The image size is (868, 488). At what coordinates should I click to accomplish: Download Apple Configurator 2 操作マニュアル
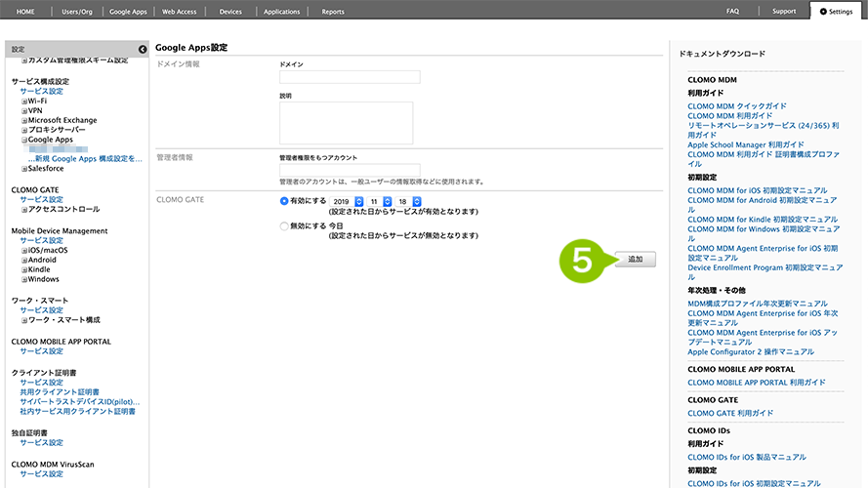point(751,352)
